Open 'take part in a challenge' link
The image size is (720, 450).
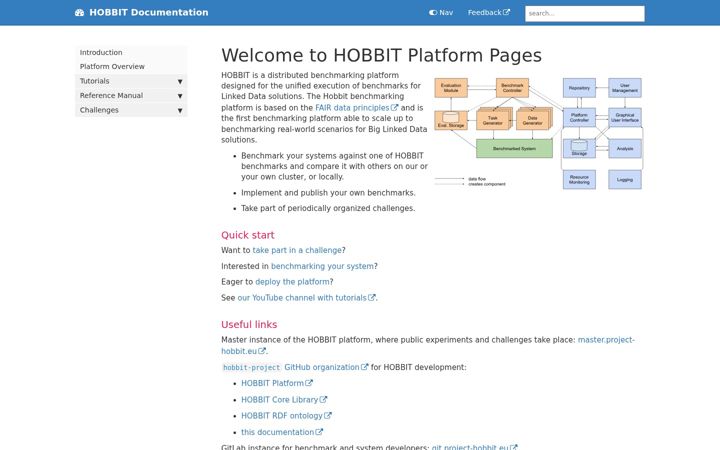point(297,250)
